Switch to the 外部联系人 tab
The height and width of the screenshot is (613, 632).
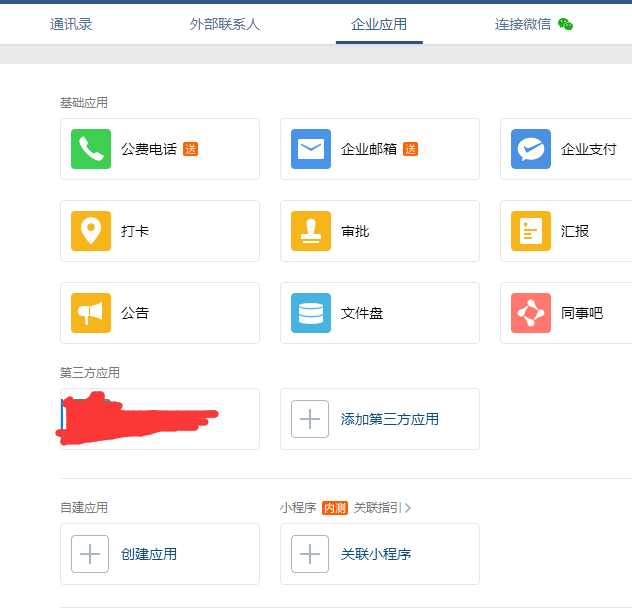[225, 24]
